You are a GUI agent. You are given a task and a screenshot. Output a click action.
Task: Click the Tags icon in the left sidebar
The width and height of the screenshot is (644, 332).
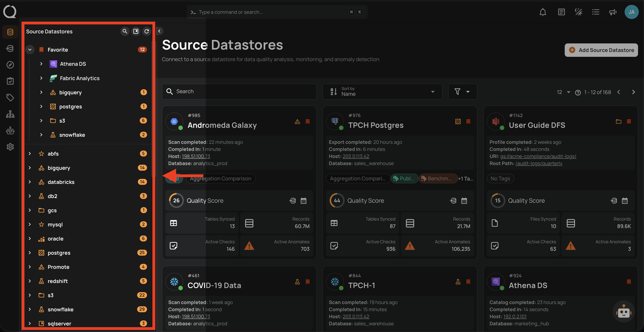coord(10,98)
